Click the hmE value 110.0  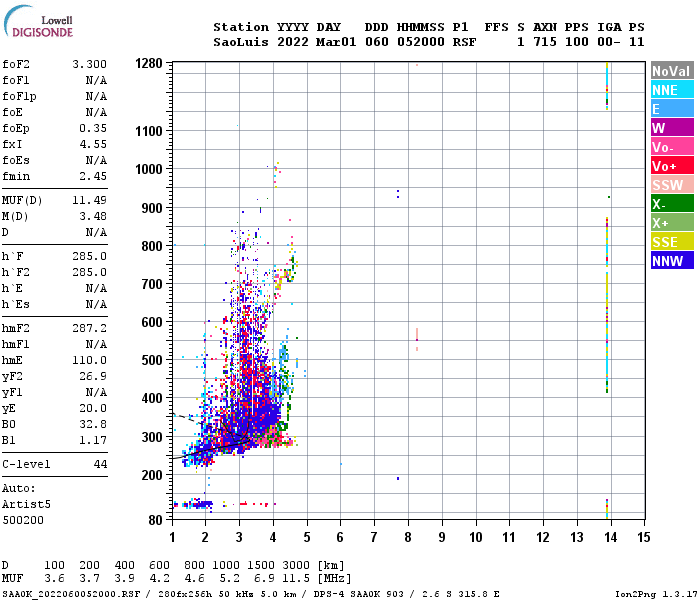pyautogui.click(x=90, y=360)
